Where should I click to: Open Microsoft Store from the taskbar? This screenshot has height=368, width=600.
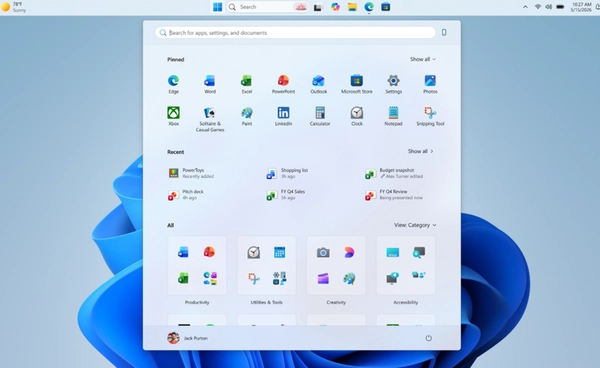pyautogui.click(x=386, y=7)
